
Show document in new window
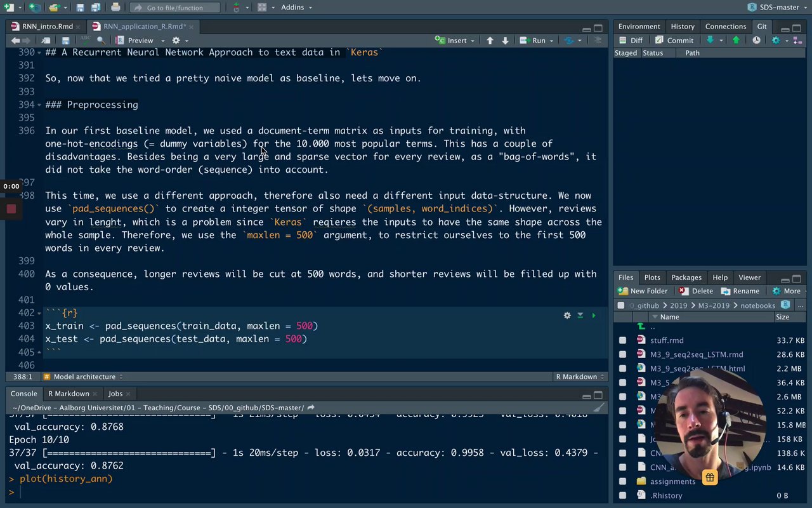(46, 41)
